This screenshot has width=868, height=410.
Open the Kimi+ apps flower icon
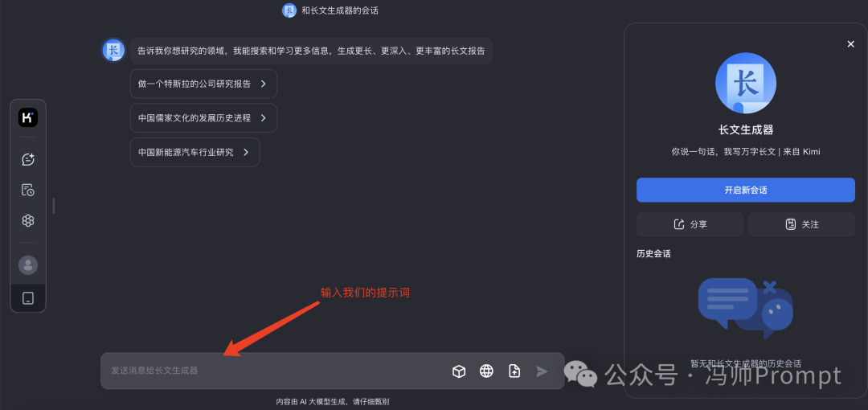pos(27,220)
